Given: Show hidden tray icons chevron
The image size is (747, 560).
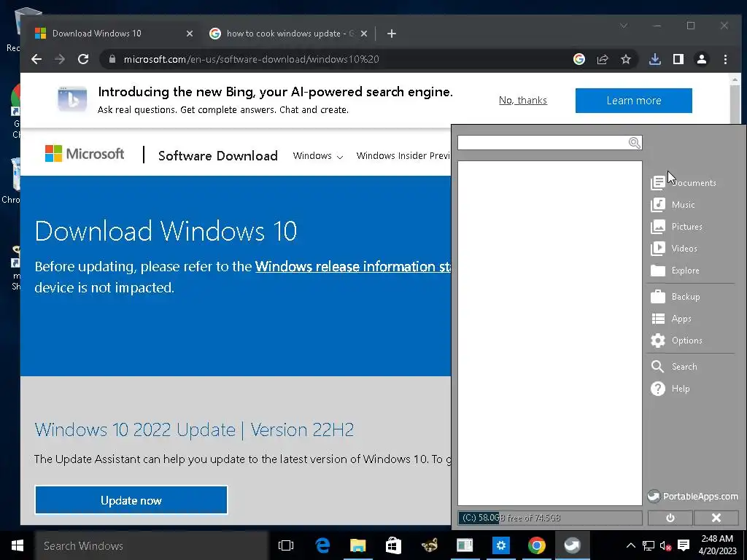Looking at the screenshot, I should click(630, 545).
